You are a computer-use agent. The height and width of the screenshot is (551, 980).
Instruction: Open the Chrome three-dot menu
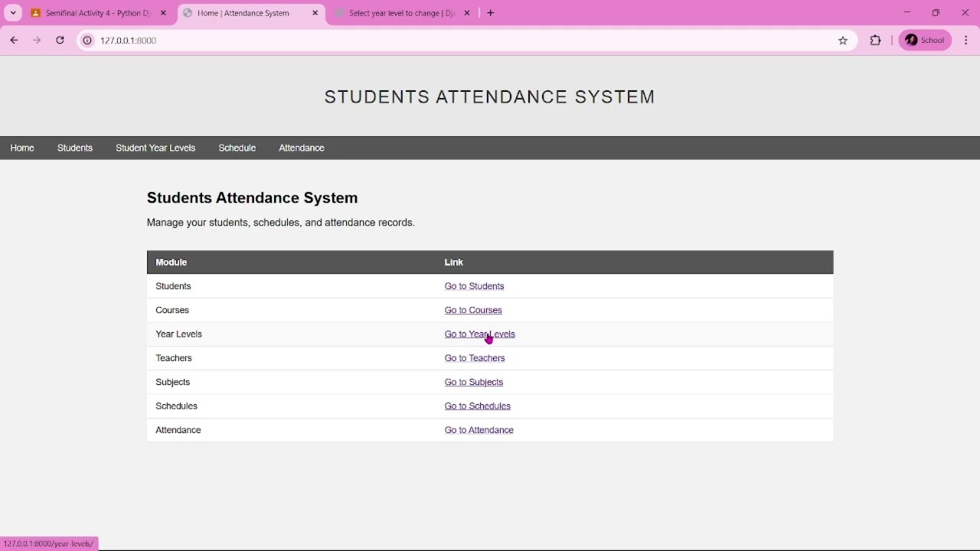click(966, 41)
